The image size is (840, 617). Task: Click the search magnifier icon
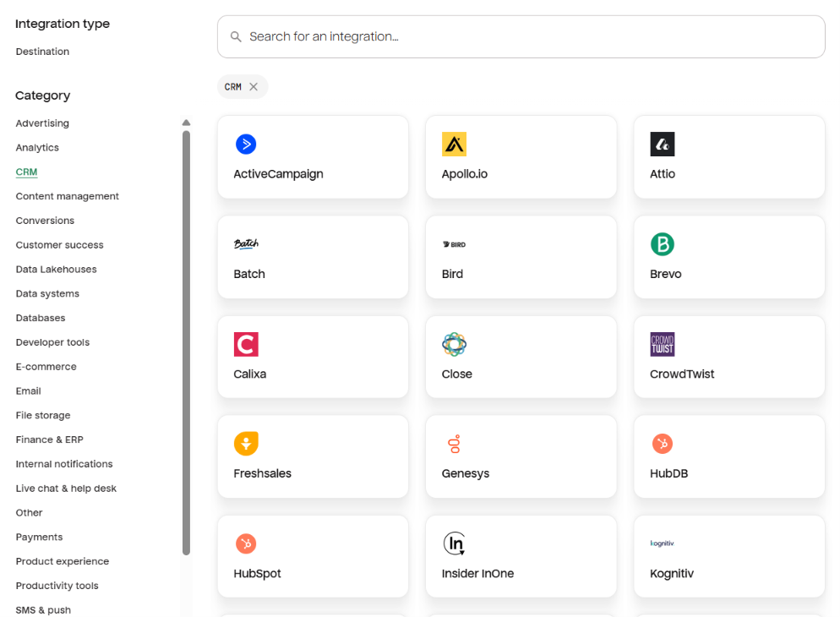click(236, 36)
